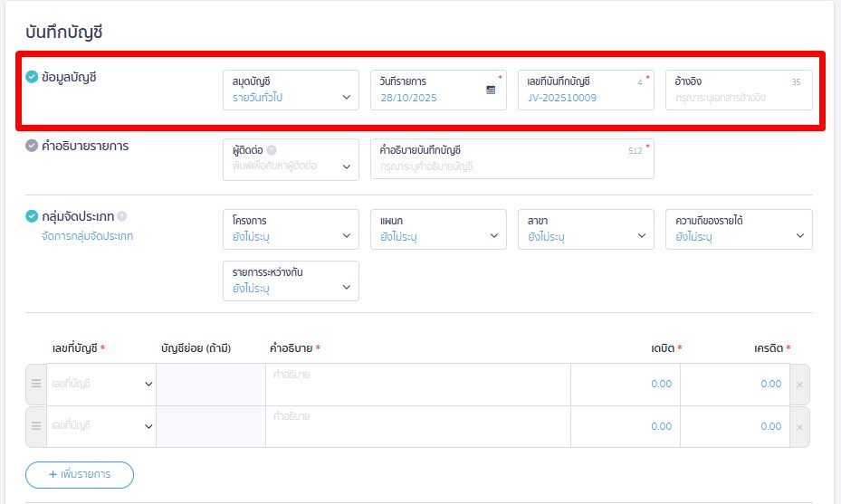Image resolution: width=841 pixels, height=504 pixels.
Task: Click the เดบิต amount field in first row
Action: point(626,384)
